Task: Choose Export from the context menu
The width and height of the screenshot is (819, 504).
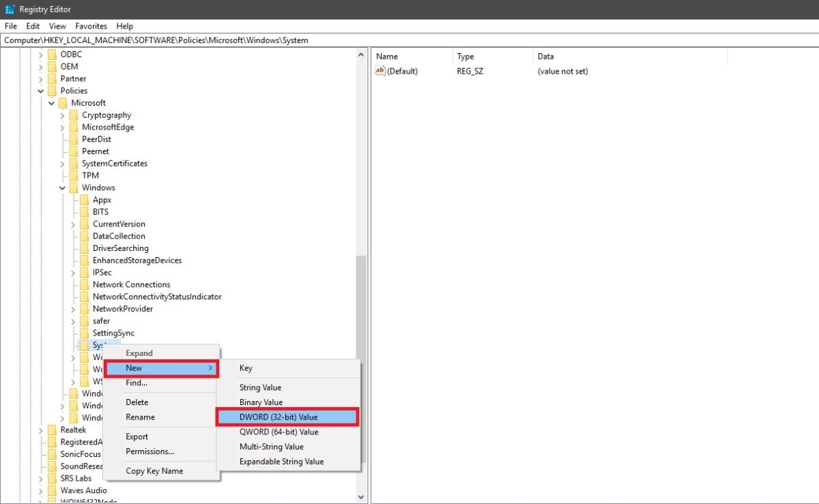Action: click(x=136, y=436)
